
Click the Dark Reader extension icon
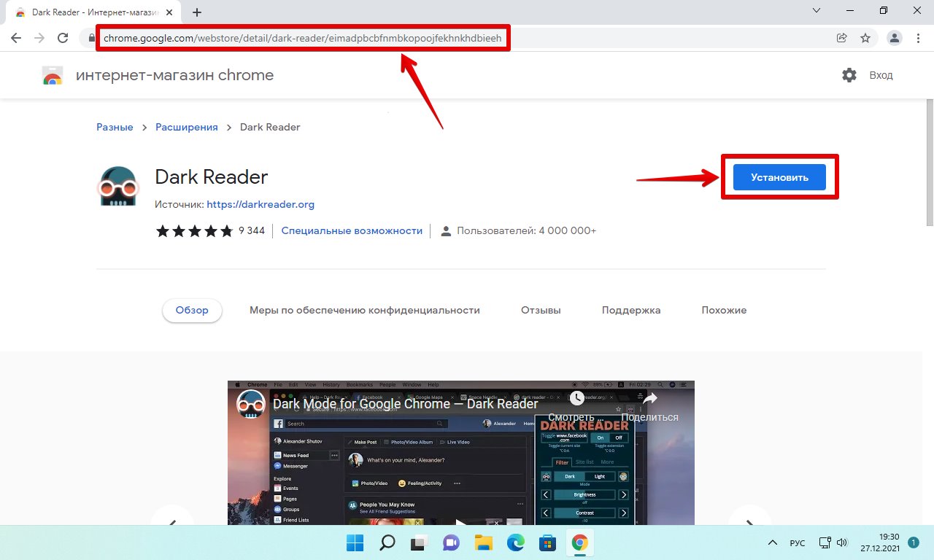[x=117, y=187]
